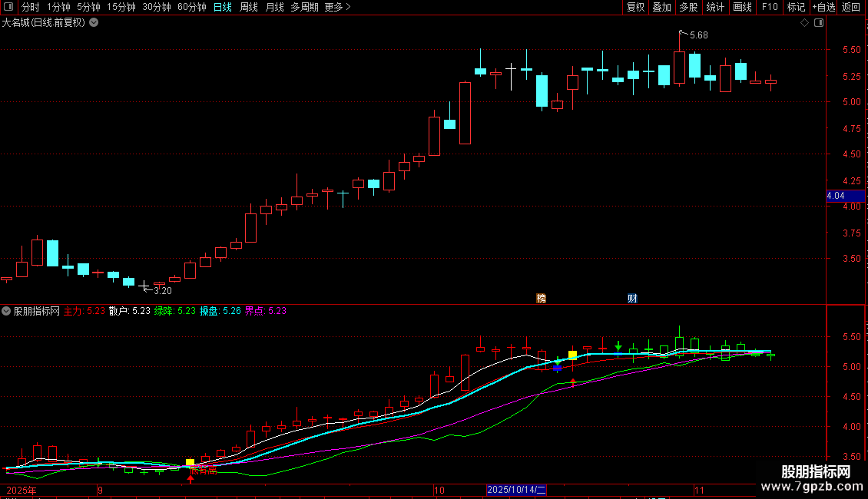Viewport: 868px width, 499px height.
Task: Open F10 company information
Action: pyautogui.click(x=770, y=7)
